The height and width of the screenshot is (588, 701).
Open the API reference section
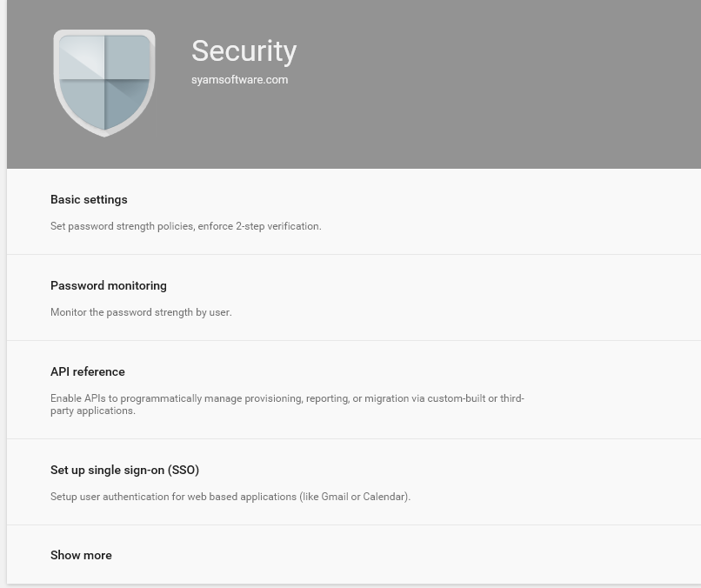(88, 371)
